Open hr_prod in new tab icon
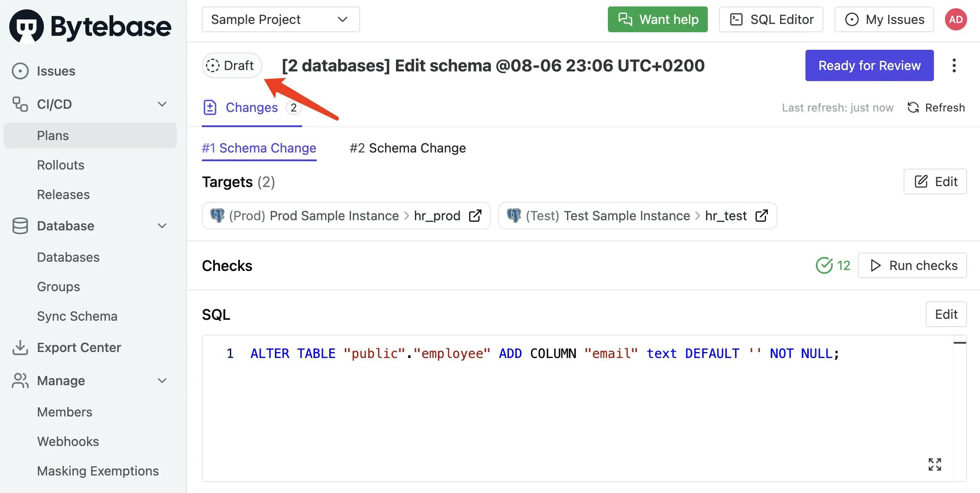Screen dimensions: 980x493 pyautogui.click(x=475, y=216)
